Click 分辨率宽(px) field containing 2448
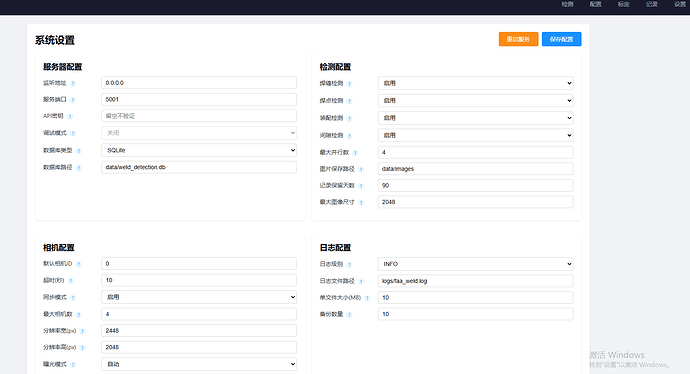The width and height of the screenshot is (690, 374). pyautogui.click(x=199, y=330)
